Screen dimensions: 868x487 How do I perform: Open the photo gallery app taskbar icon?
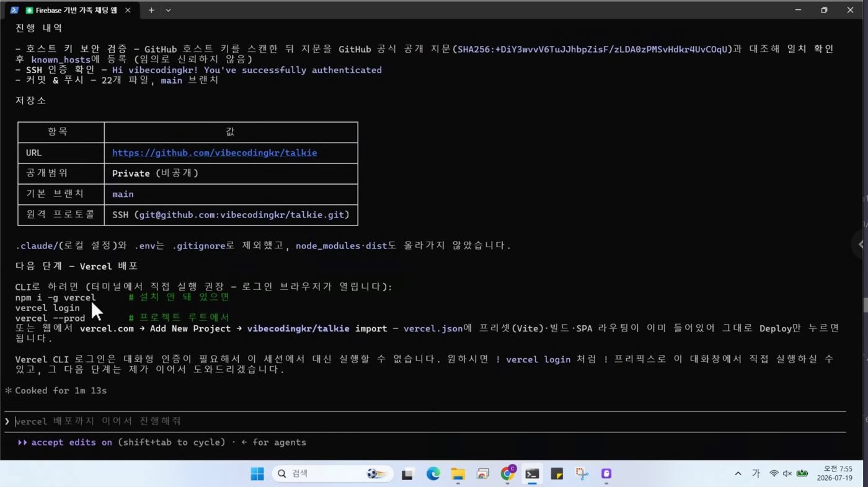pos(482,474)
